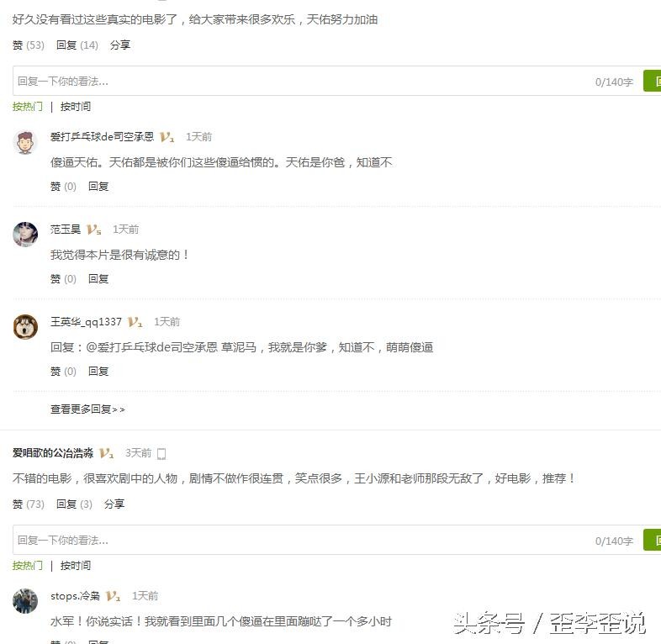Click the V1 badge beside 爱唱歌的公冶浩淼
Screen dimensions: 661x644
tap(106, 453)
